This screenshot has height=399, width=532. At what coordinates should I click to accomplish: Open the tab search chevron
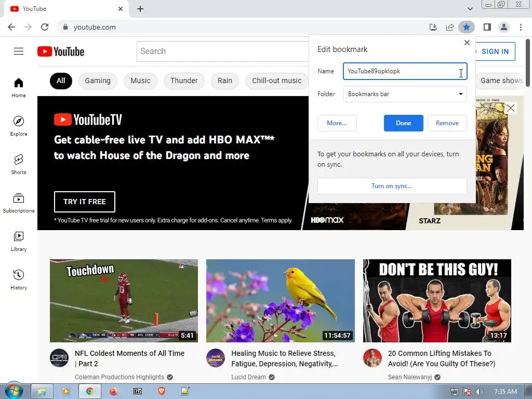(x=470, y=9)
